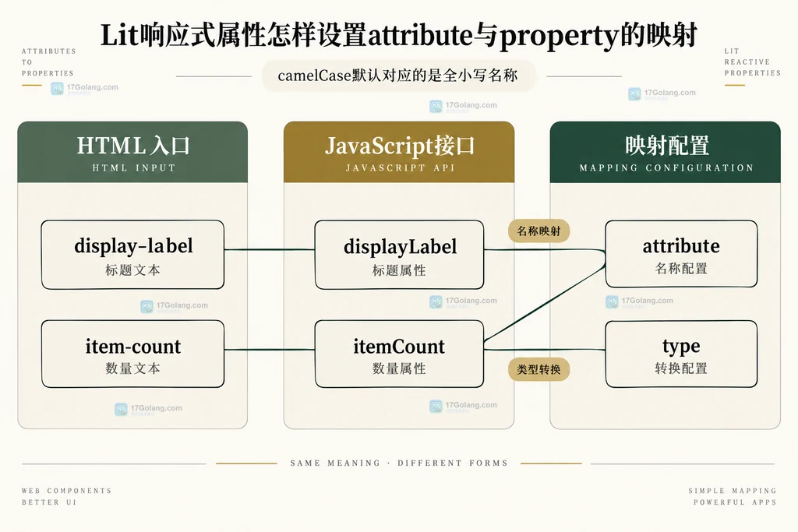Screen dimensions: 798x532
Task: Click the 映射配置 column header
Action: 666,152
